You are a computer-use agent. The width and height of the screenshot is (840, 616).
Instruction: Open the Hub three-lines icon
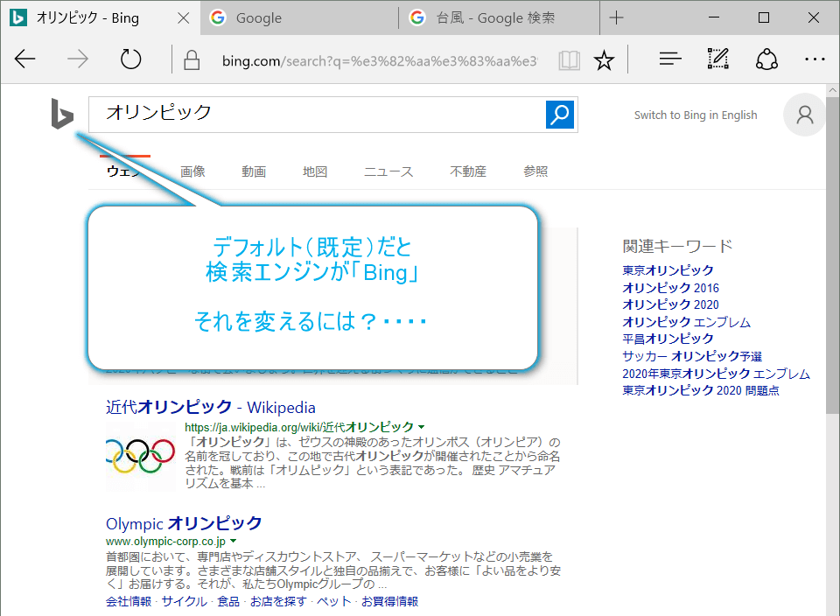pyautogui.click(x=670, y=59)
